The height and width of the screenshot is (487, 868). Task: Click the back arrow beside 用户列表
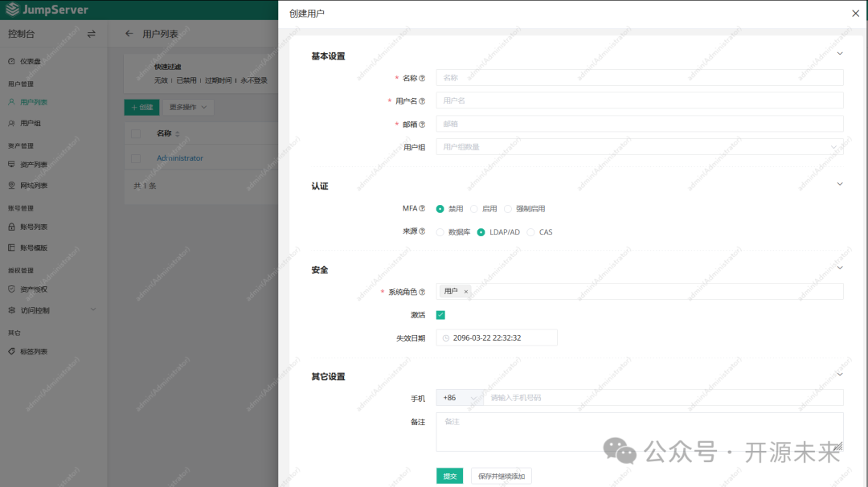(129, 34)
